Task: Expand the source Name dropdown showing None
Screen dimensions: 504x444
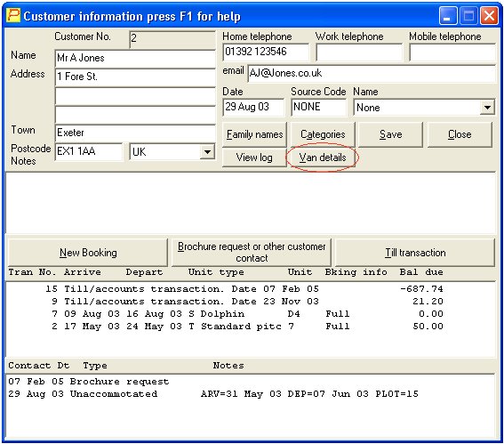Action: pos(487,108)
